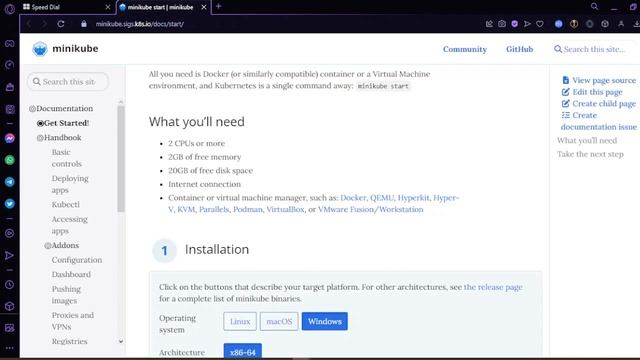Open My Flow arrow sidebar icon
The width and height of the screenshot is (640, 360).
click(9, 256)
